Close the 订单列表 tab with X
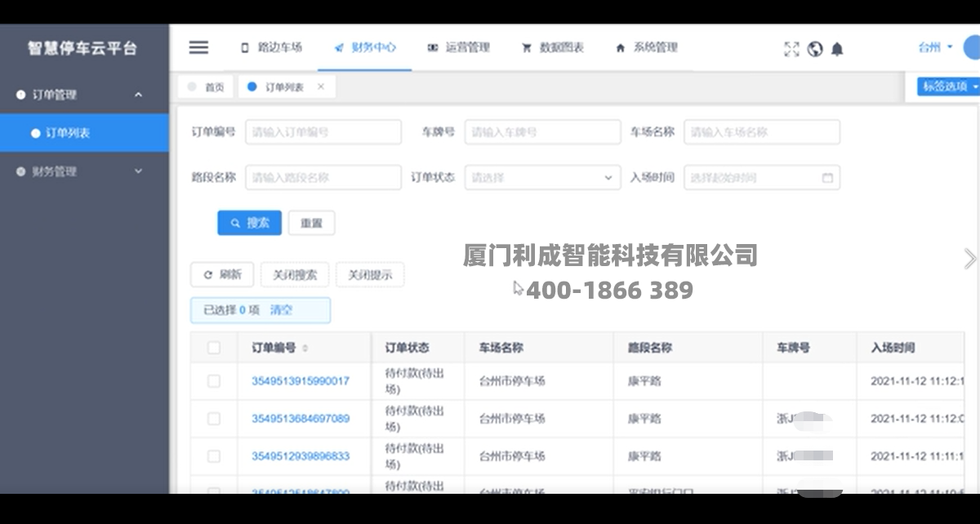 pyautogui.click(x=320, y=87)
